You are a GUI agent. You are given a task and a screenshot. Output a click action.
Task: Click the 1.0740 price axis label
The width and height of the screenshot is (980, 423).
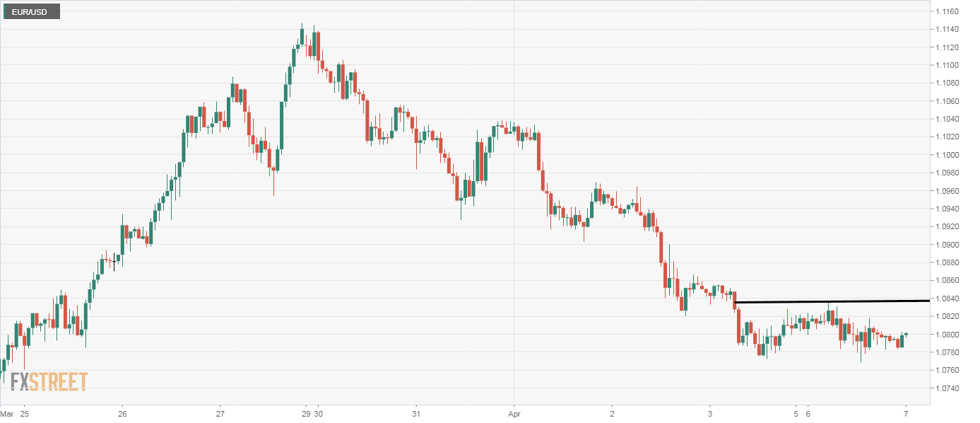point(947,389)
